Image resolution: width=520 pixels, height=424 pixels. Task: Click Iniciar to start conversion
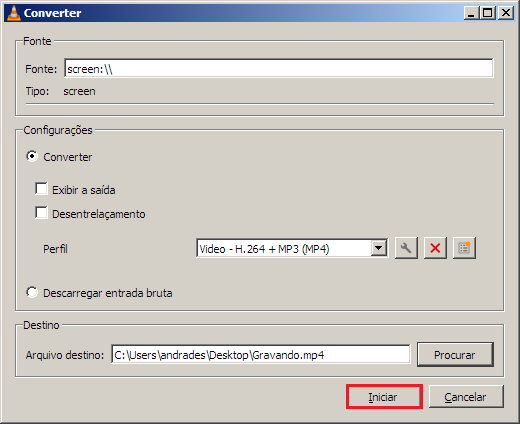384,397
